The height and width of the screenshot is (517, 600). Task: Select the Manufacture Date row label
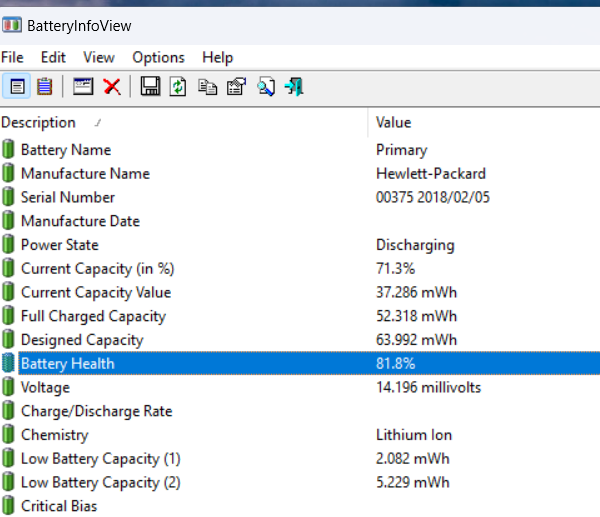pyautogui.click(x=80, y=221)
